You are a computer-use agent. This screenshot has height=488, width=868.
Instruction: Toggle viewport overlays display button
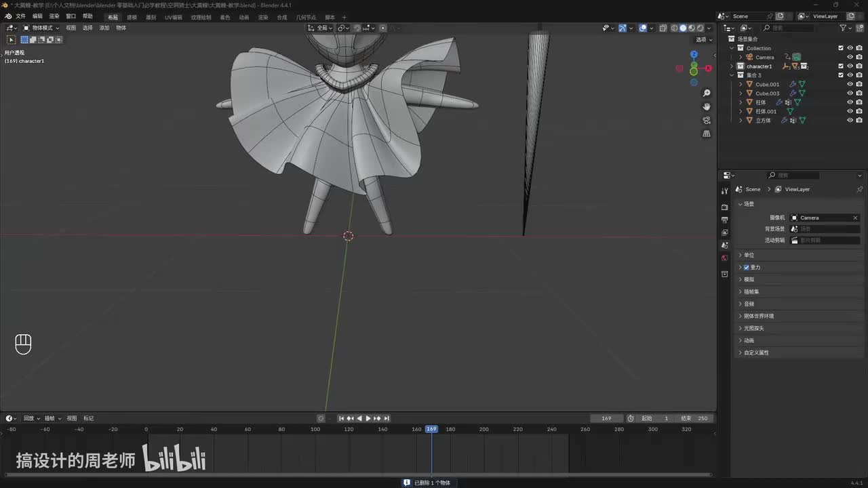coord(642,28)
